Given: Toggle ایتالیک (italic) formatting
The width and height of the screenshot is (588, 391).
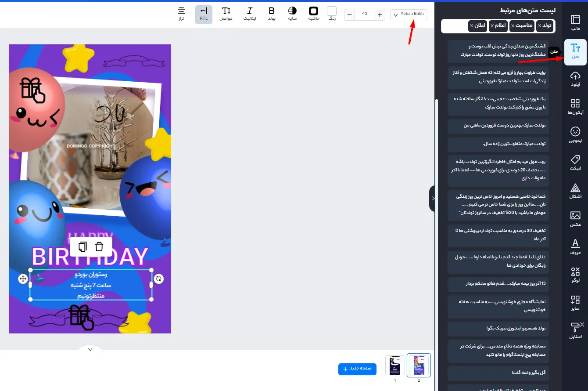Looking at the screenshot, I should (250, 14).
